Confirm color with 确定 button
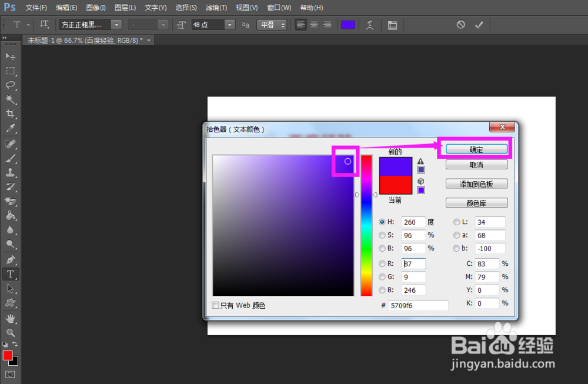 [x=476, y=149]
